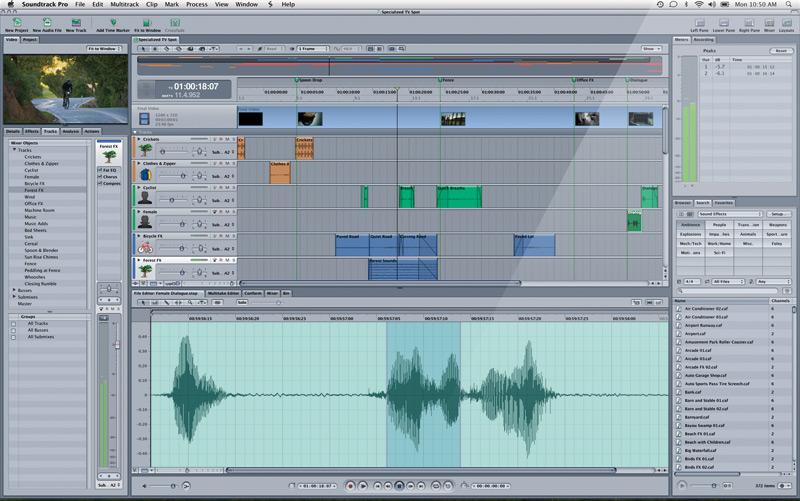Click the Crossfade toolbar icon
800x501 pixels.
coord(175,22)
